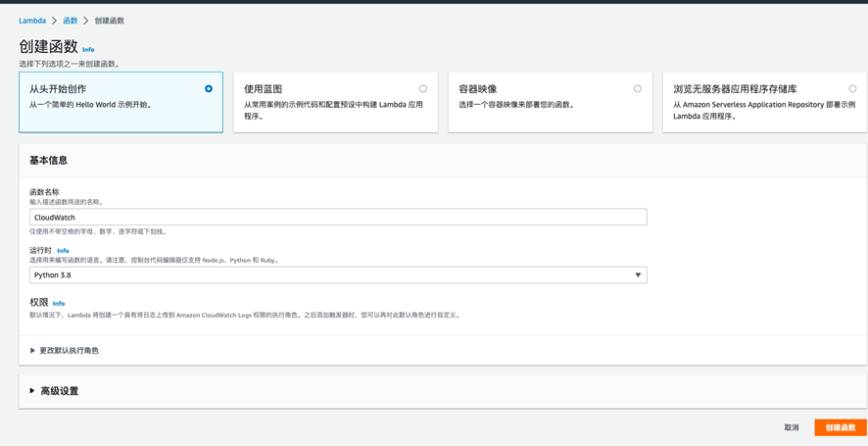
Task: Click the orange 创建函数 button
Action: (840, 427)
